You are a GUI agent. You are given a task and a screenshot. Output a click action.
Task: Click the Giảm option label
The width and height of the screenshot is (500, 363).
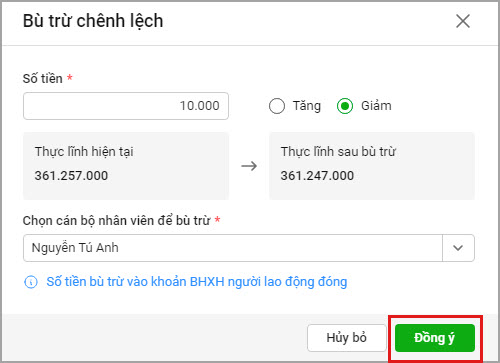pos(376,106)
